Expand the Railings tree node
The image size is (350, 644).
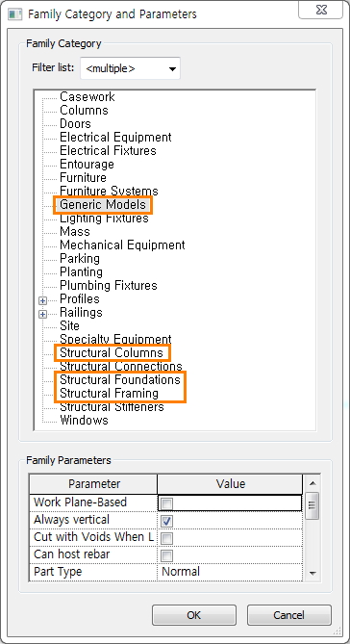pyautogui.click(x=42, y=314)
